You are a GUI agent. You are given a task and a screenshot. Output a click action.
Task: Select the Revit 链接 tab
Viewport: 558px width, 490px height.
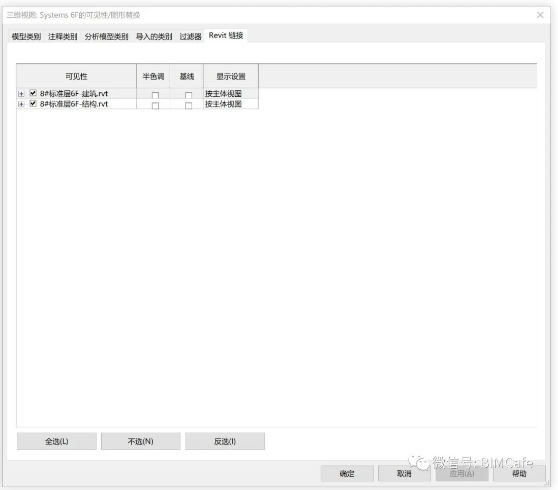pos(226,36)
